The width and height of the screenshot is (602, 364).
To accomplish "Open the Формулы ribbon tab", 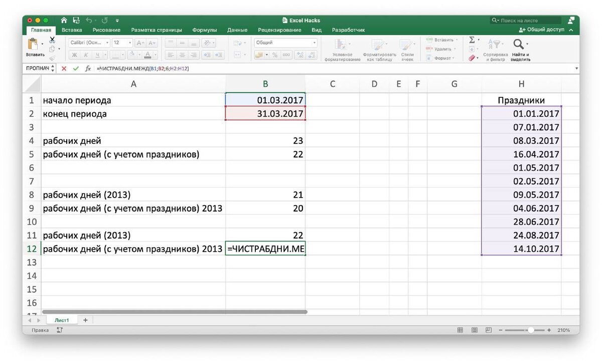I will click(204, 30).
